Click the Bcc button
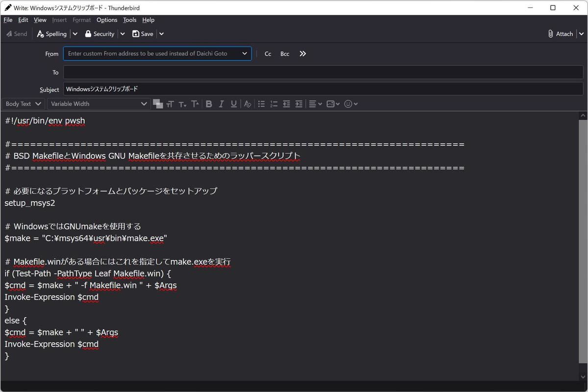Image resolution: width=588 pixels, height=392 pixels. coord(285,54)
